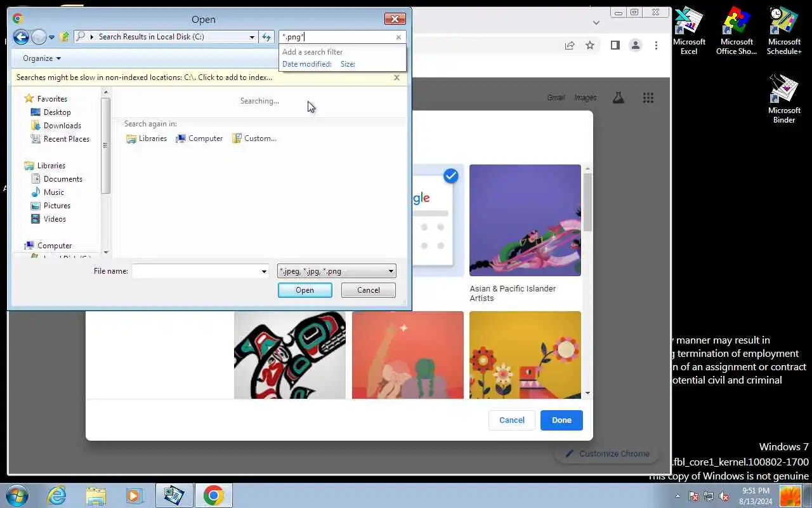Open the recent pages dropdown beside the forward arrow

52,37
